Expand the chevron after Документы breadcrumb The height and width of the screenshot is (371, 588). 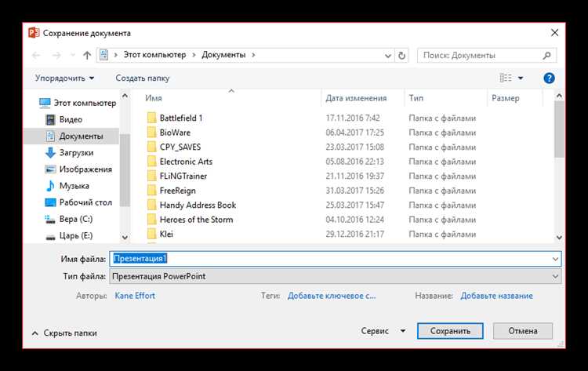coord(253,55)
